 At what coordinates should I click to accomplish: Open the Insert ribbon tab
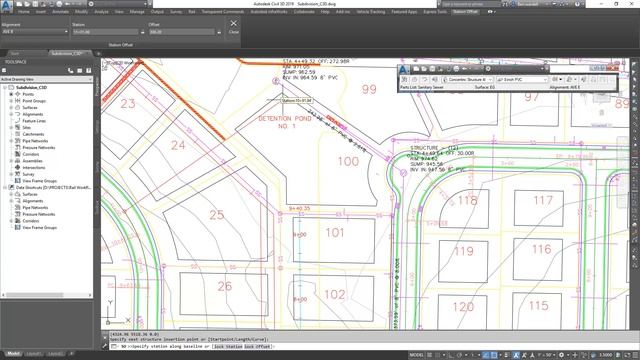[x=41, y=12]
